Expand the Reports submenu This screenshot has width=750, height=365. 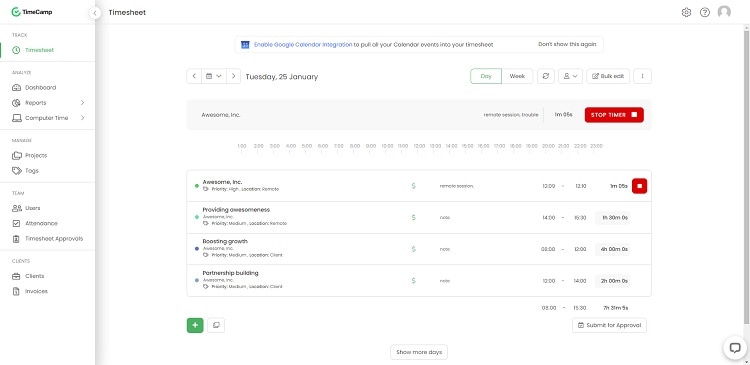click(x=82, y=103)
